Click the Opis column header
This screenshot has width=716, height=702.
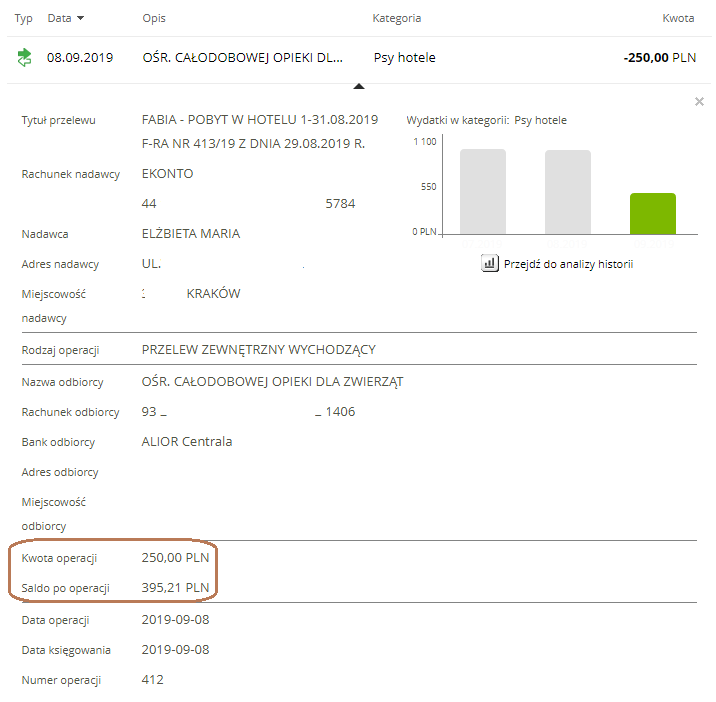click(154, 19)
